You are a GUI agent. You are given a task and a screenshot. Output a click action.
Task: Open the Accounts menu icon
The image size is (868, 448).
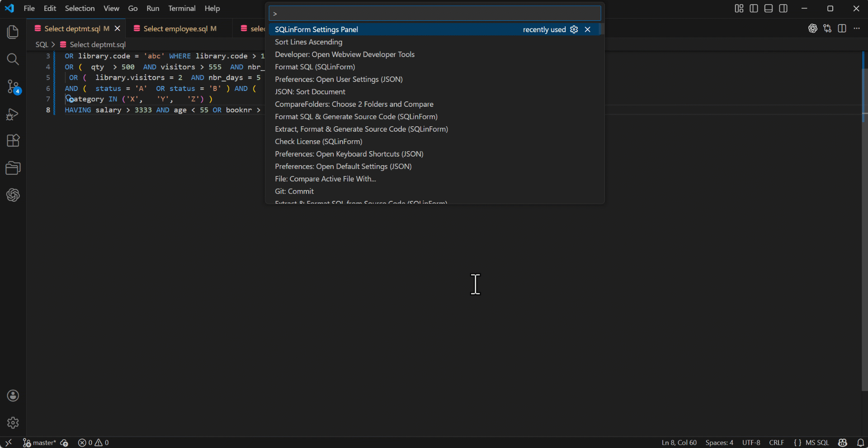pos(13,396)
